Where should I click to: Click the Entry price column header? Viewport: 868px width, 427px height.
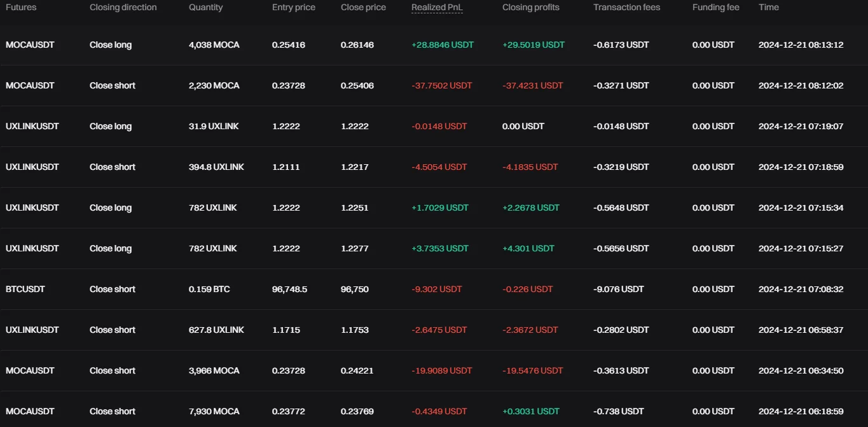pos(293,8)
